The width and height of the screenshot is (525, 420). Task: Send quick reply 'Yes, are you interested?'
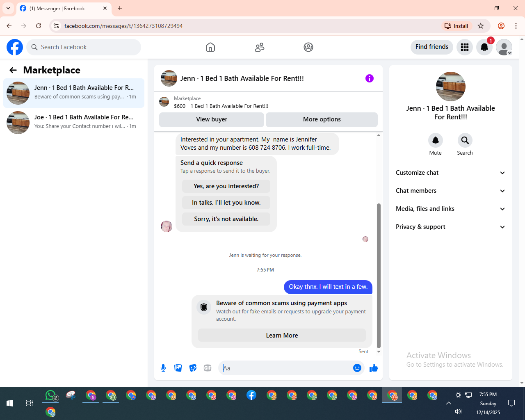[226, 186]
